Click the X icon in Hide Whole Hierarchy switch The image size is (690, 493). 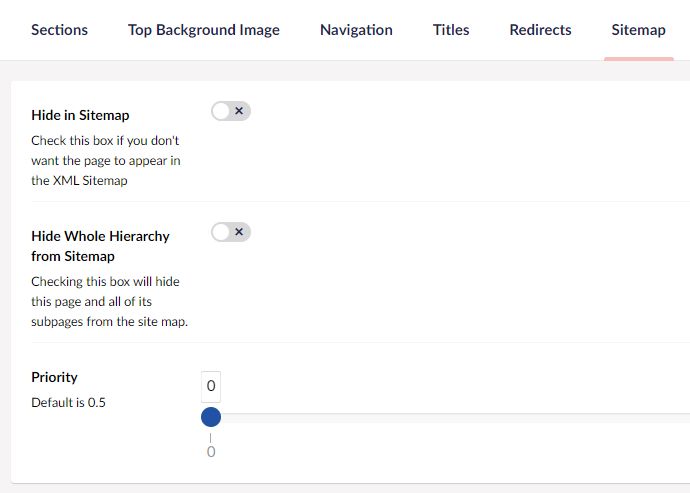[239, 232]
